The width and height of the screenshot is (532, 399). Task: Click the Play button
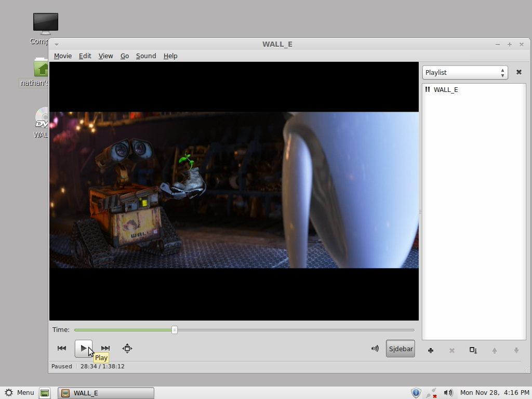(x=84, y=349)
